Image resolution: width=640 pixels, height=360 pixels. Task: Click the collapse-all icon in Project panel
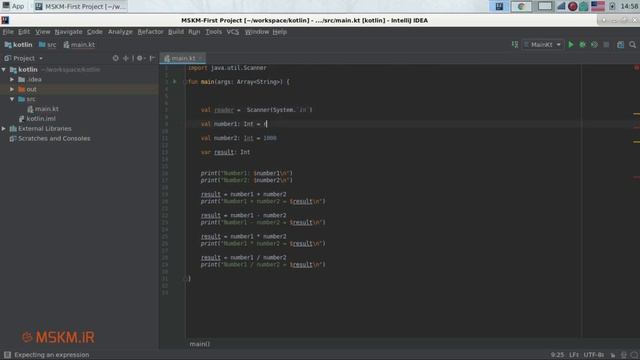point(126,58)
